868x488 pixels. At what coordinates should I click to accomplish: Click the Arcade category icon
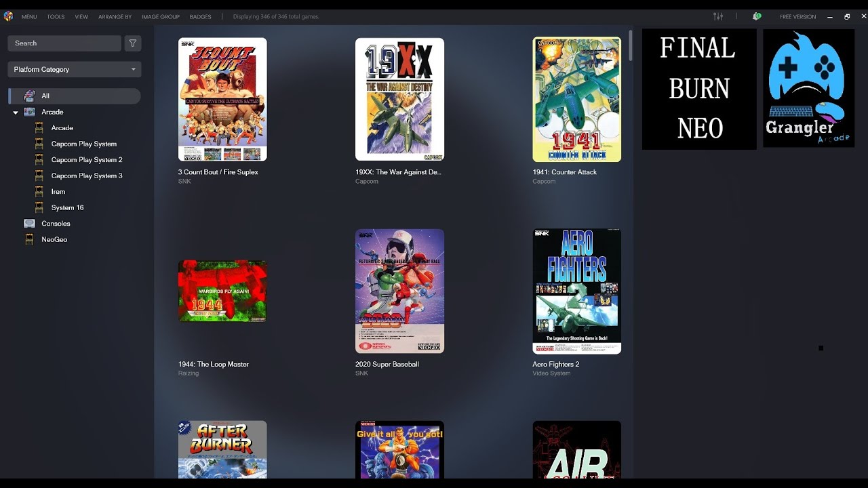29,112
